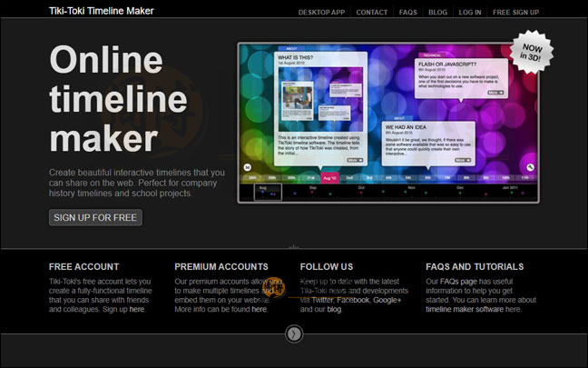Viewport: 588px width, 368px height.
Task: Click the 'Dec' label in the bottom timeline overview
Action: click(460, 187)
